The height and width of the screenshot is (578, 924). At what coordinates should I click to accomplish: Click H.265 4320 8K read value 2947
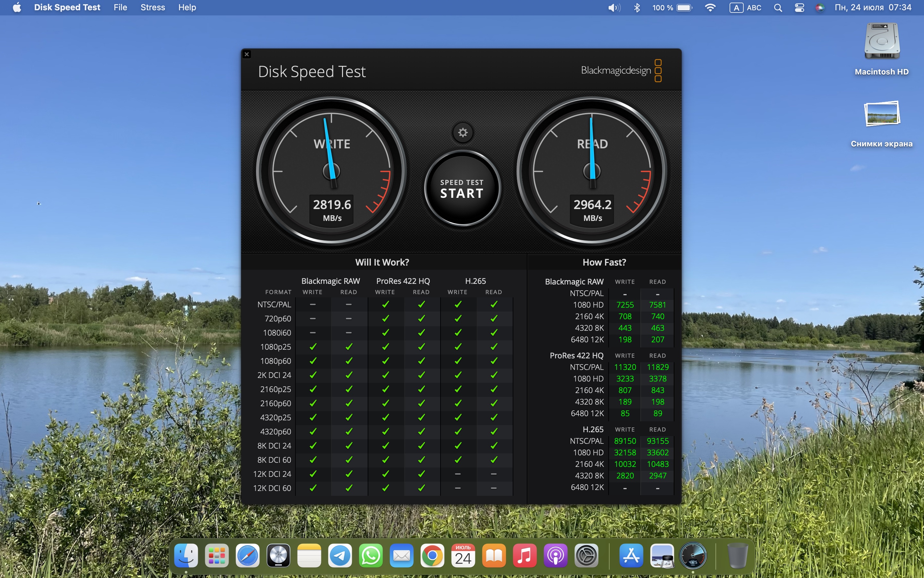pyautogui.click(x=657, y=476)
